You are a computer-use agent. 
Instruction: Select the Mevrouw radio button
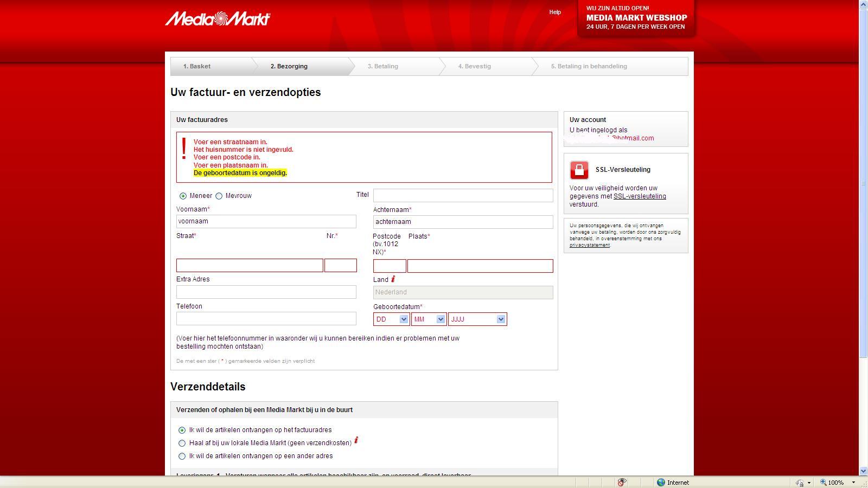[x=219, y=196]
